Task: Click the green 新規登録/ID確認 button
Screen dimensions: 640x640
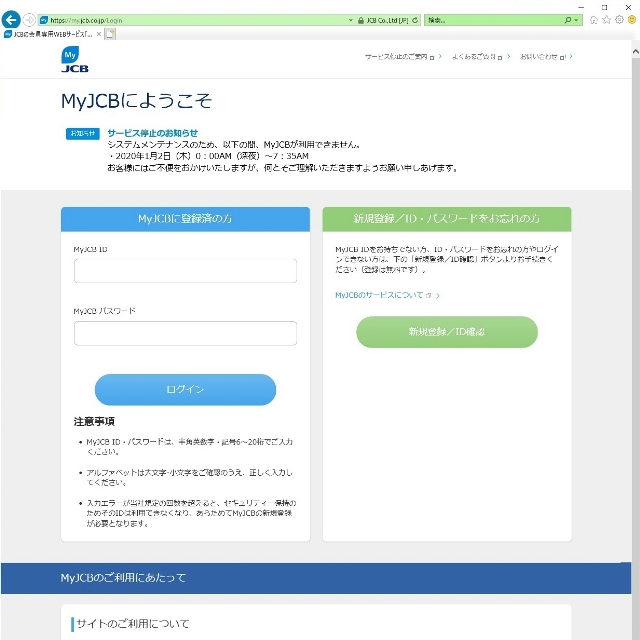Action: [447, 332]
